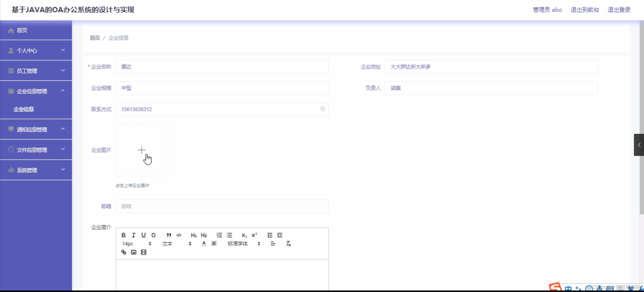
Task: Click the 退出登录 link
Action: 619,10
